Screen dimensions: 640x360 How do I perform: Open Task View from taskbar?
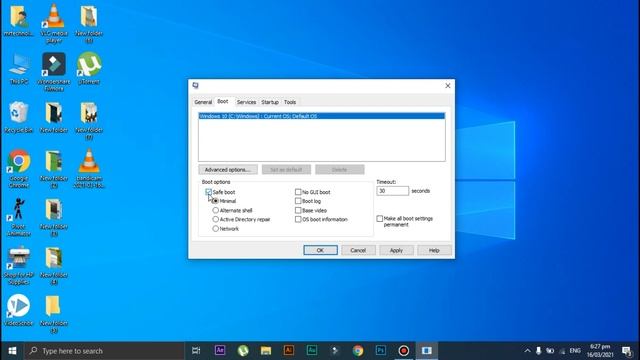pyautogui.click(x=196, y=351)
